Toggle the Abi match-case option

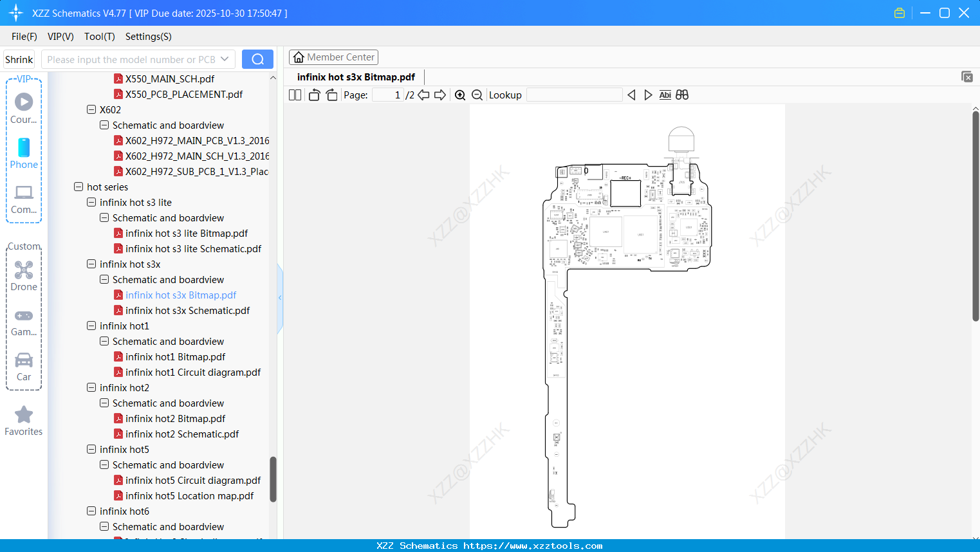click(665, 95)
